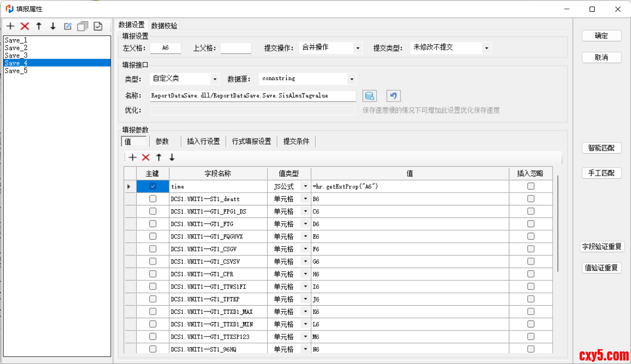The image size is (631, 364).
Task: Add a new parameter row with plus icon in 填报参数
Action: (x=133, y=157)
